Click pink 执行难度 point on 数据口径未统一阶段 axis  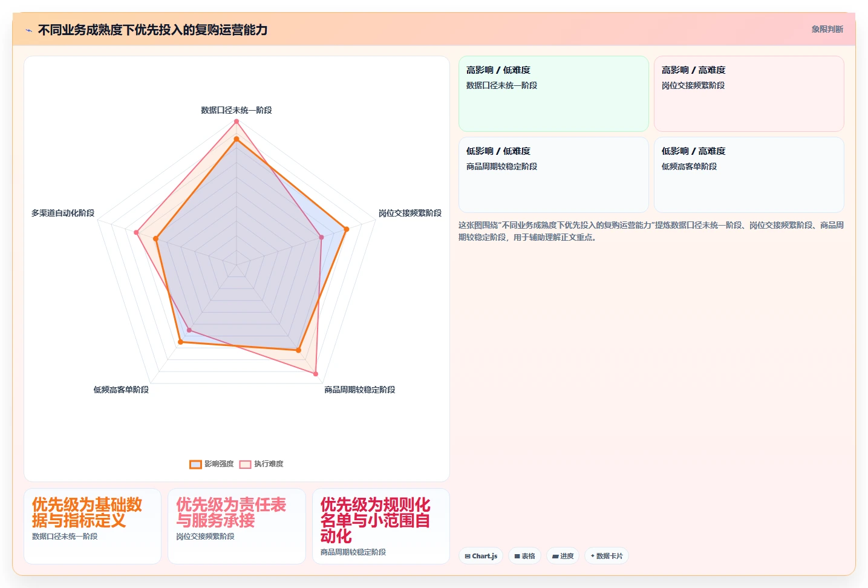237,122
